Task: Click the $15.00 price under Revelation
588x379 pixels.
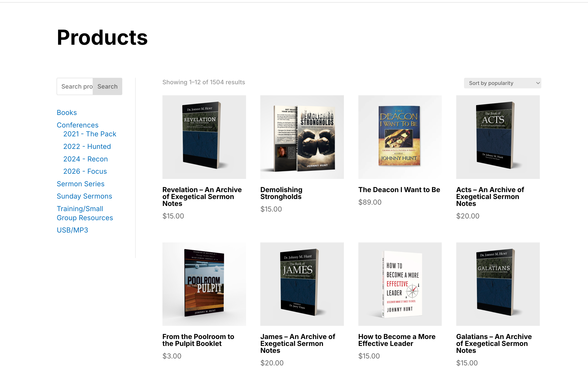Action: point(173,216)
